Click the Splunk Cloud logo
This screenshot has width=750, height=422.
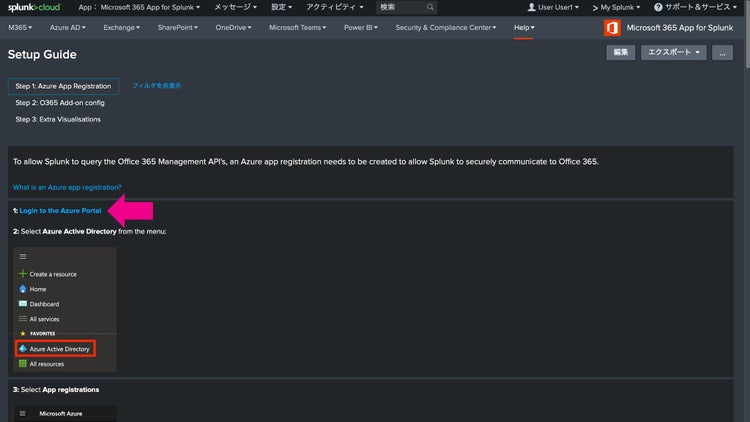(x=34, y=7)
